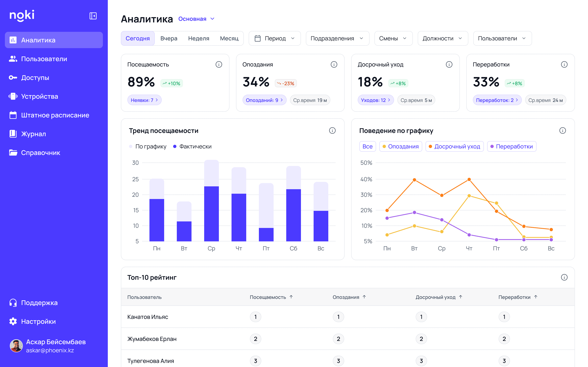
Task: Click info icon on Топ-10 рейтинг section
Action: [564, 277]
